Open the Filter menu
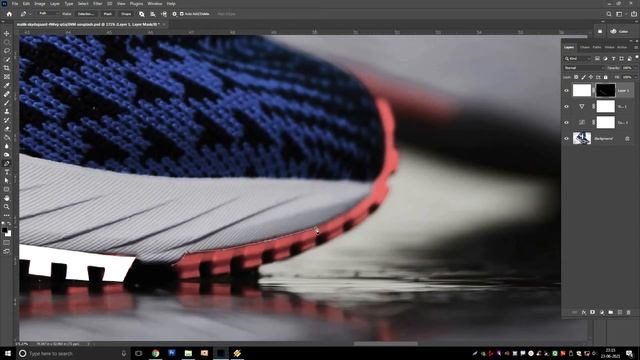The image size is (640, 360). (x=98, y=4)
